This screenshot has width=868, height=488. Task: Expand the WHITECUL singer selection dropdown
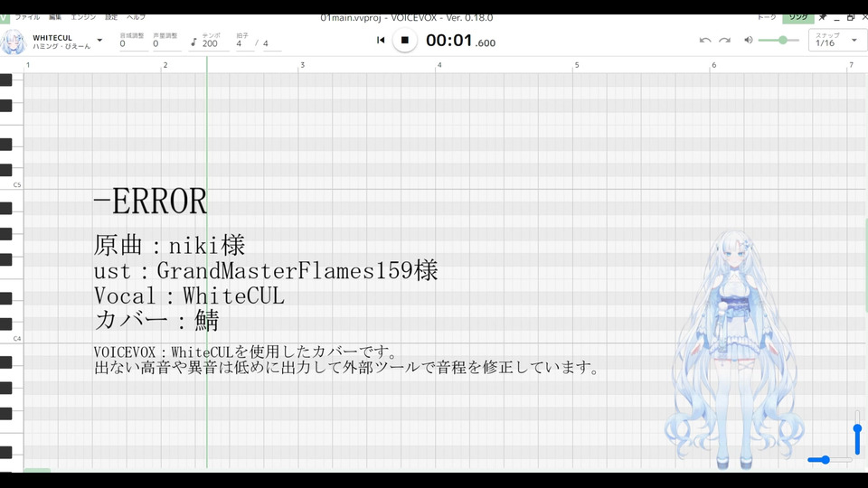(99, 41)
